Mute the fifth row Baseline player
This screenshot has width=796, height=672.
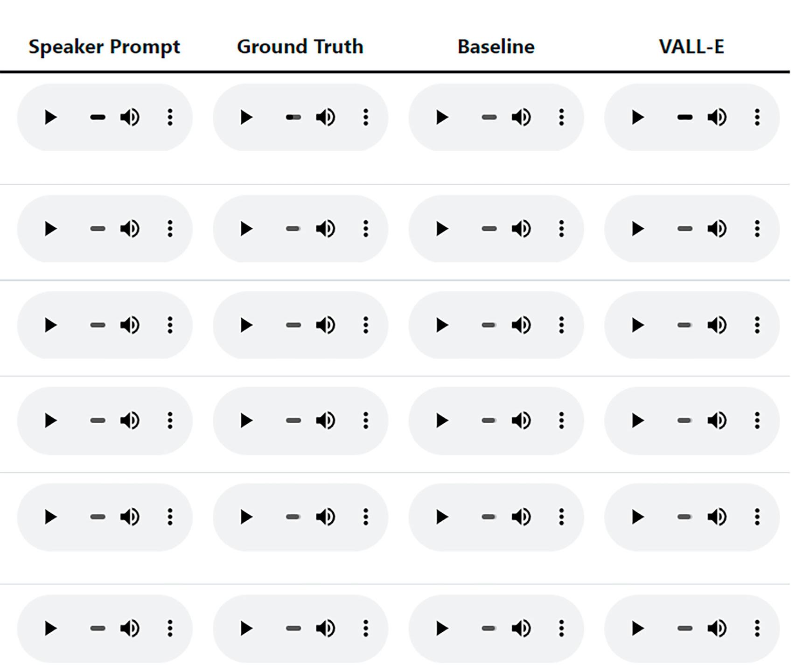pyautogui.click(x=521, y=517)
